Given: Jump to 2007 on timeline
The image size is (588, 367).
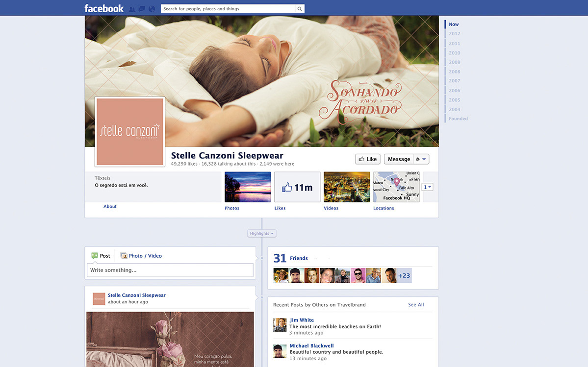Looking at the screenshot, I should (x=455, y=81).
